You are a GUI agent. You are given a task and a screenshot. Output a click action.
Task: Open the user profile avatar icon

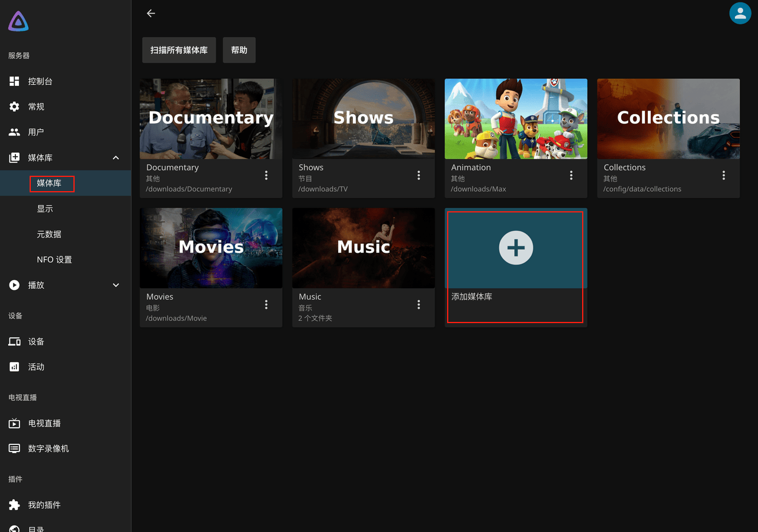pyautogui.click(x=740, y=13)
